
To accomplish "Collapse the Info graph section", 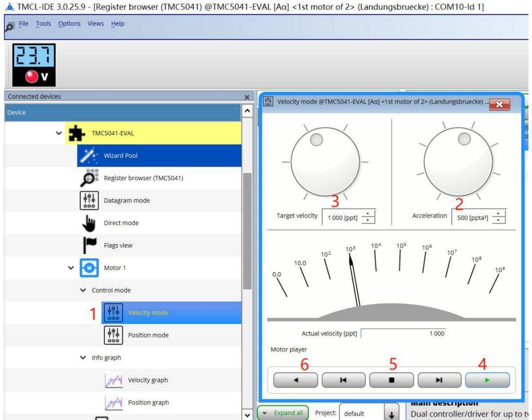I will 83,357.
